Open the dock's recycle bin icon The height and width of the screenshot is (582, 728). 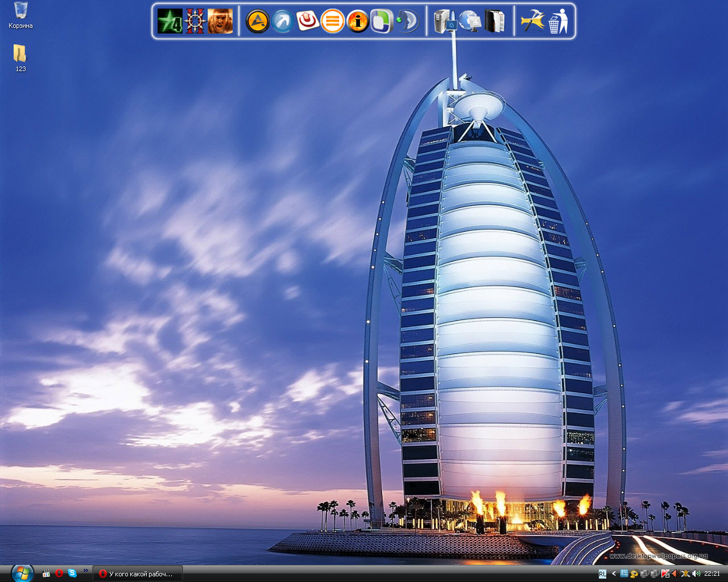(x=559, y=22)
